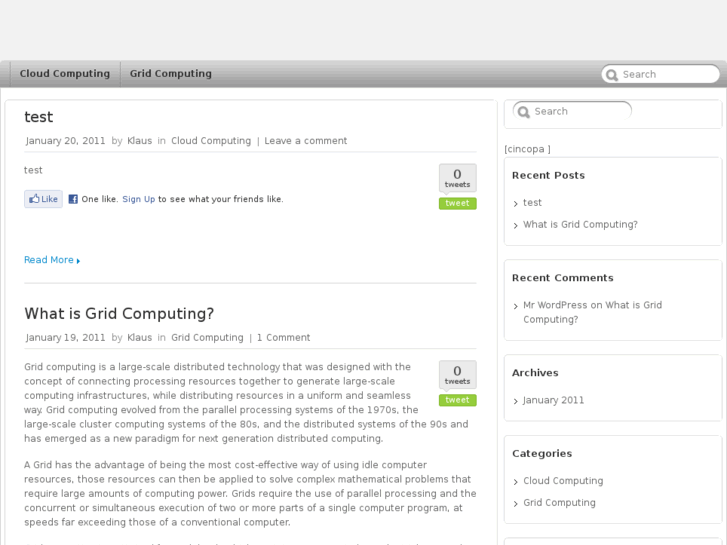727x545 pixels.
Task: Click the Facebook Like button
Action: coord(43,199)
